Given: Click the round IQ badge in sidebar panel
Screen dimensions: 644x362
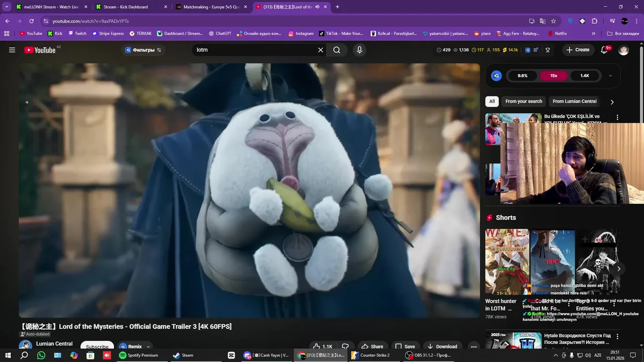Looking at the screenshot, I should point(497,75).
